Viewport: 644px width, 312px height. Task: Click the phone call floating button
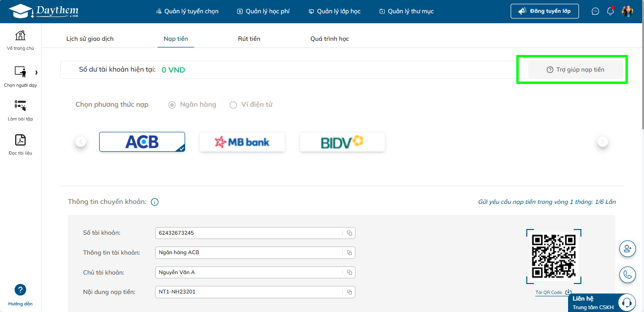(x=628, y=275)
